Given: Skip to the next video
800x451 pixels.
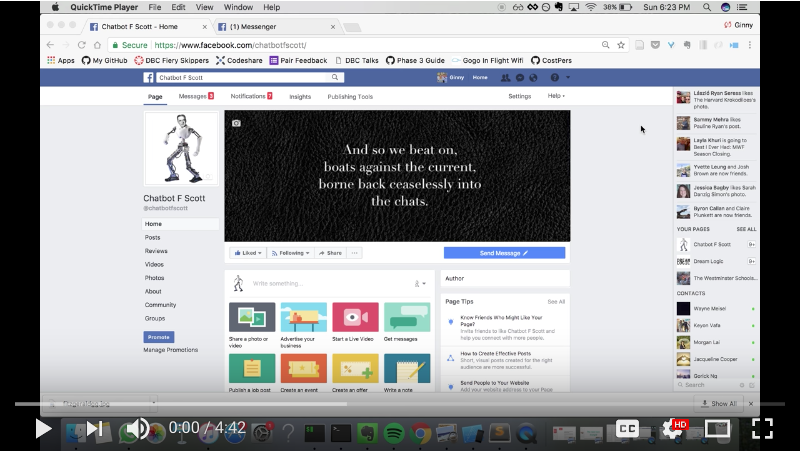Looking at the screenshot, I should [94, 429].
